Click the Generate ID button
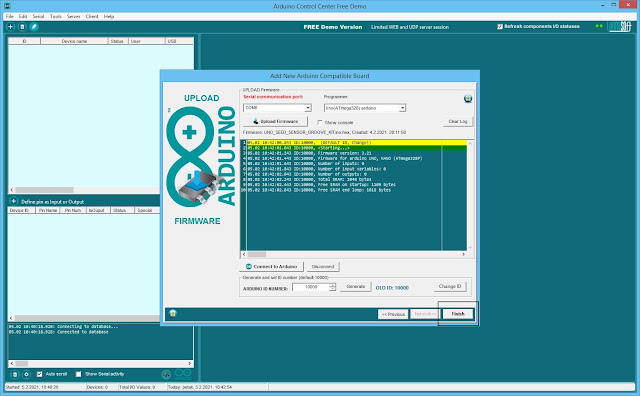Viewport: 640px width, 396px height. tap(356, 287)
